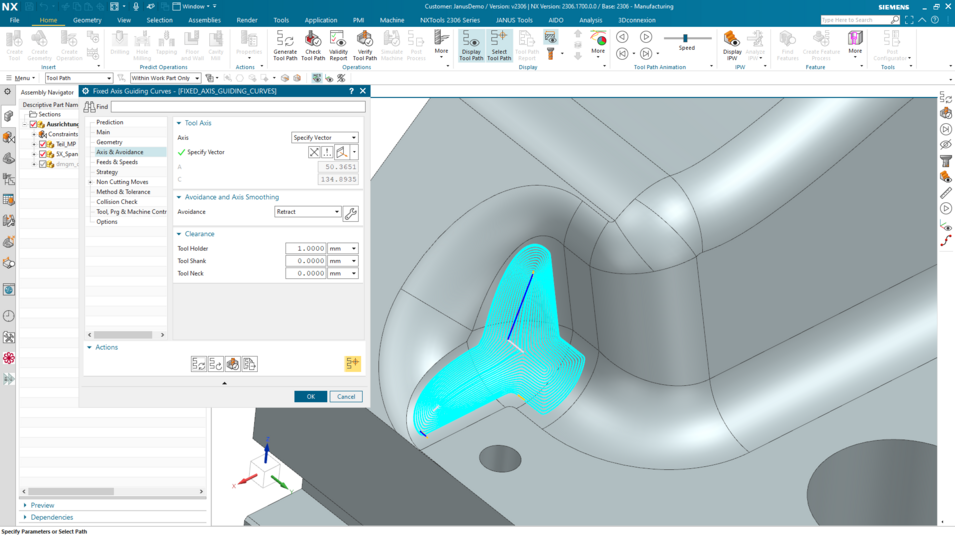Click Display IPW icon
Screen dimensions: 955x537
731,39
